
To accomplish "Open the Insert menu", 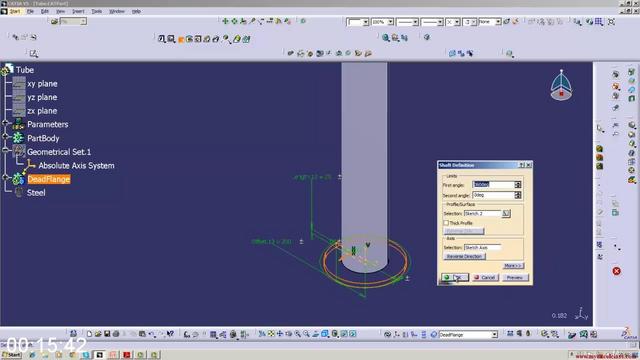I will (78, 11).
